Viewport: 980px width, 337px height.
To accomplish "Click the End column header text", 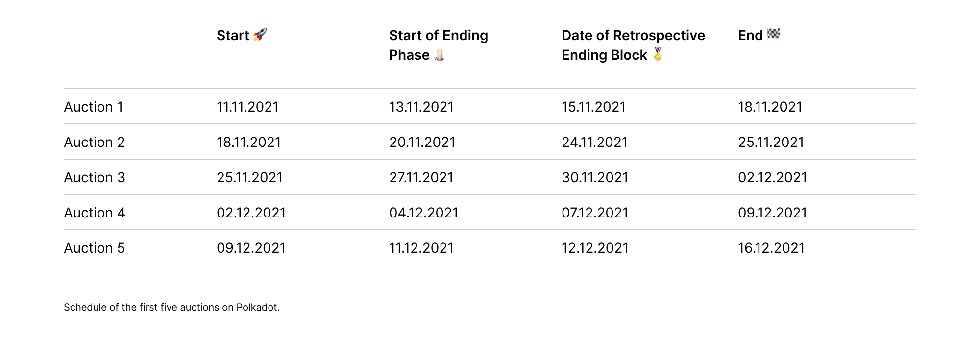I will point(750,35).
